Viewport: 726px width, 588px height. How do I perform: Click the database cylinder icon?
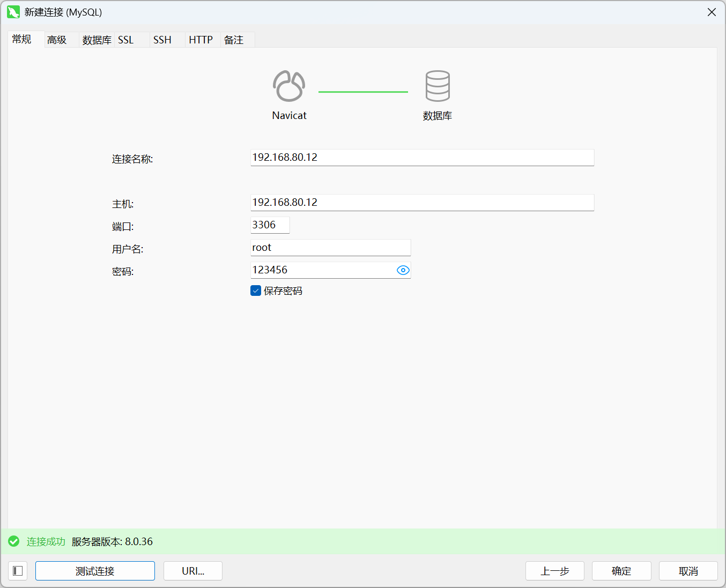438,86
